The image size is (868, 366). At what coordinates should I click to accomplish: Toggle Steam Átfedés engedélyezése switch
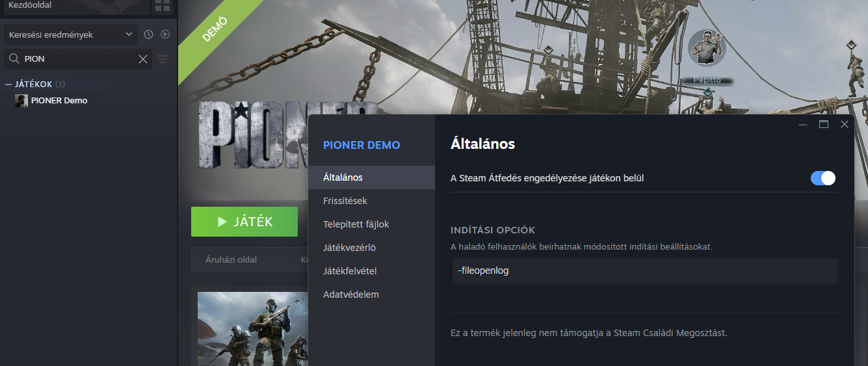click(823, 178)
